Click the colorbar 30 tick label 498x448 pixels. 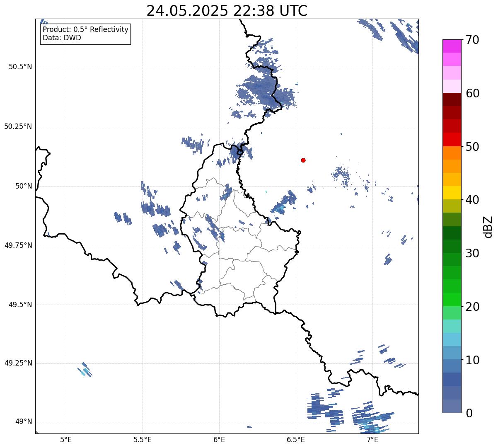(x=472, y=253)
